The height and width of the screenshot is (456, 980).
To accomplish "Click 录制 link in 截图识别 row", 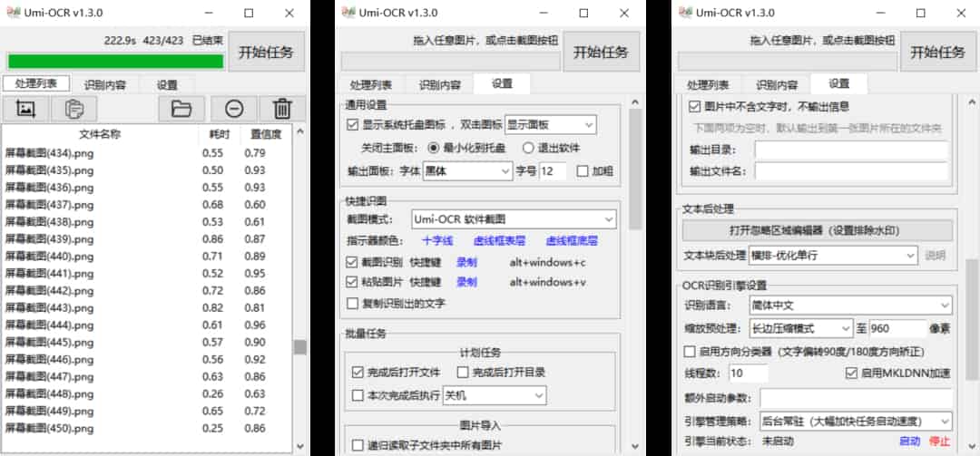I will coord(466,263).
